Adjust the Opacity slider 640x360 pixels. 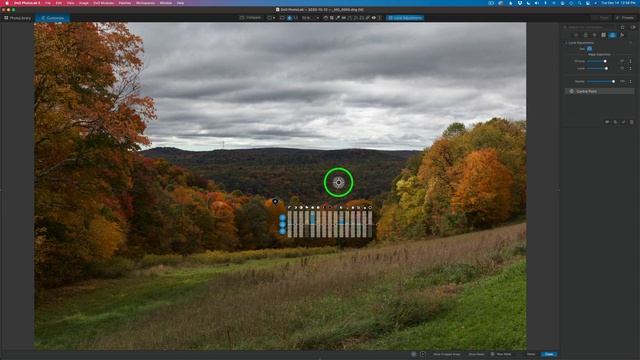pos(601,82)
